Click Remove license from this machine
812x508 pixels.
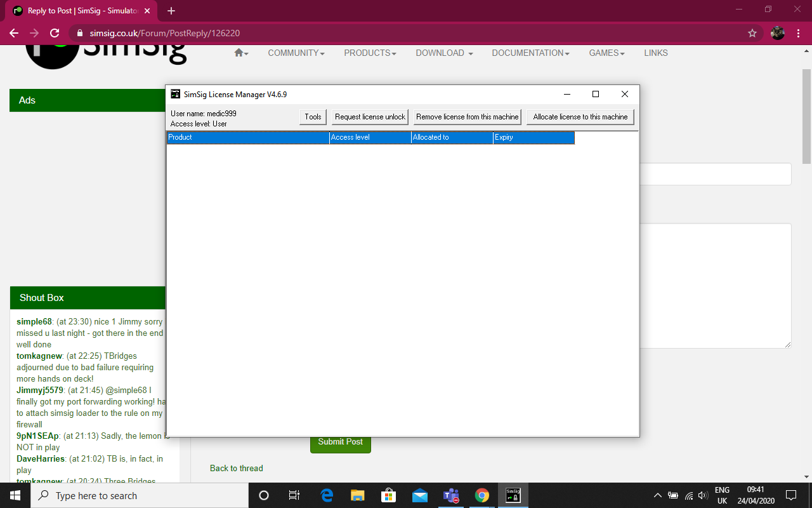(468, 117)
